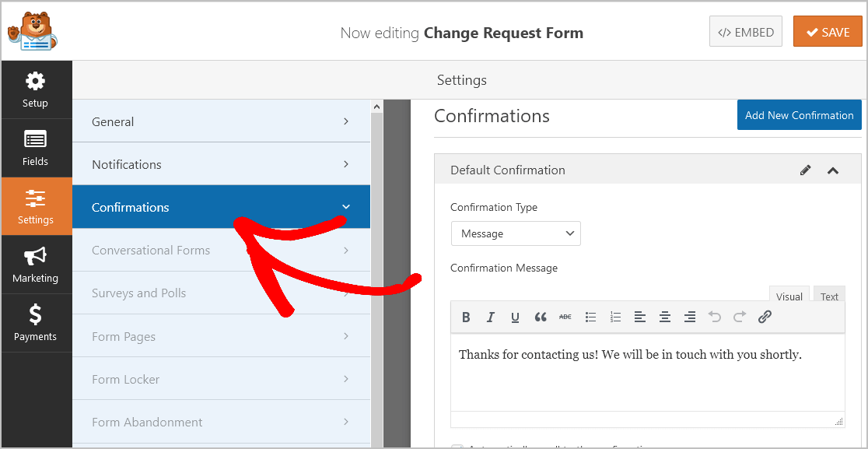Click Add New Confirmation button
The height and width of the screenshot is (449, 868).
coord(800,115)
